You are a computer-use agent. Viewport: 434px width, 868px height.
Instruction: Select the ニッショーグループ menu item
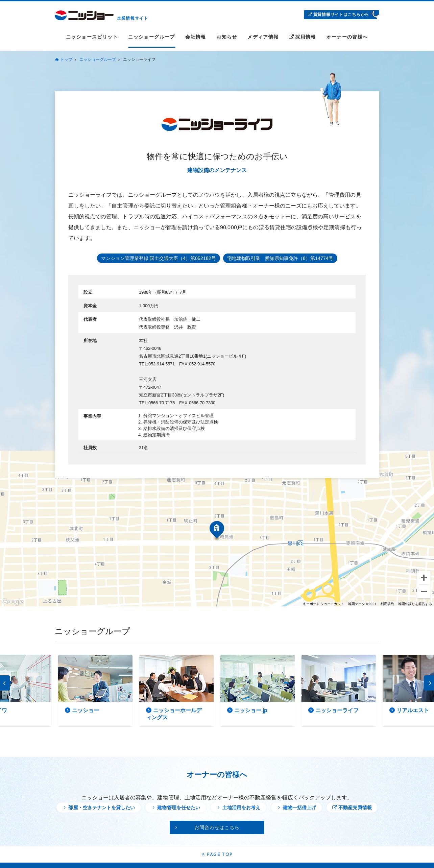click(151, 37)
